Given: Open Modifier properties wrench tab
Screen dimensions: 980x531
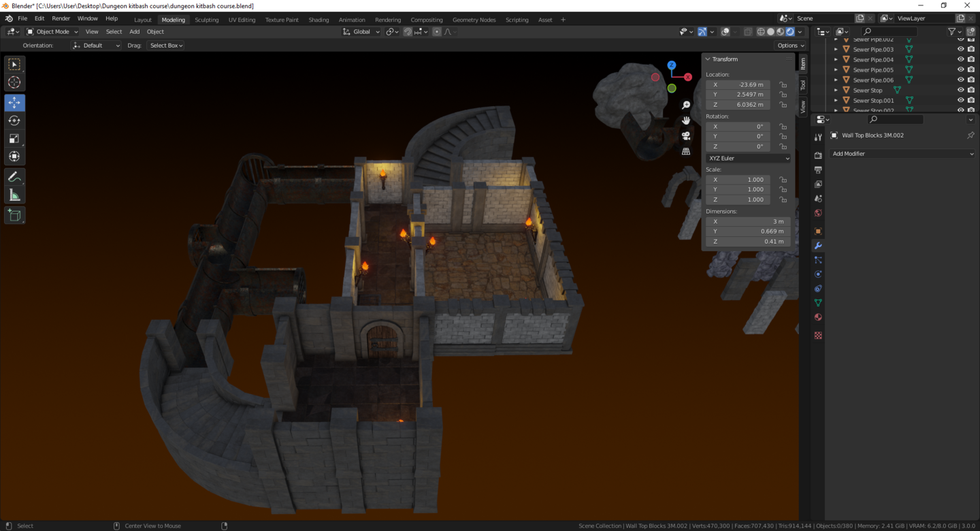Looking at the screenshot, I should pos(818,246).
